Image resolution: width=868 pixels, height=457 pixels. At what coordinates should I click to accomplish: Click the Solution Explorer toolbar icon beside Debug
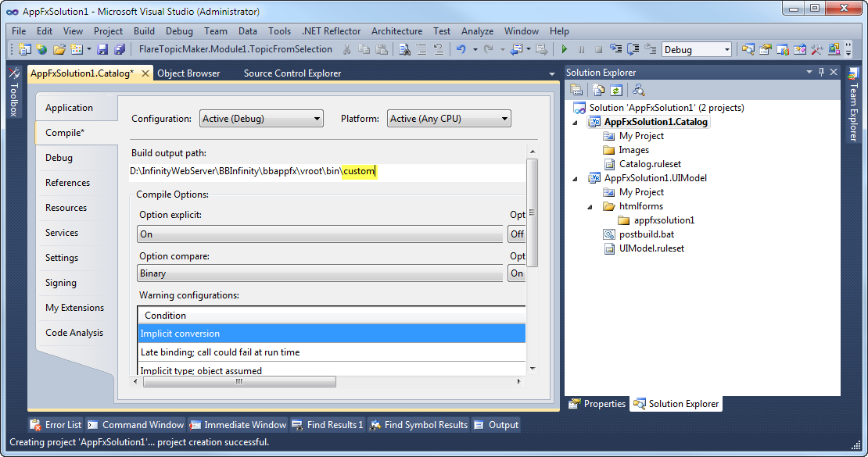point(748,49)
